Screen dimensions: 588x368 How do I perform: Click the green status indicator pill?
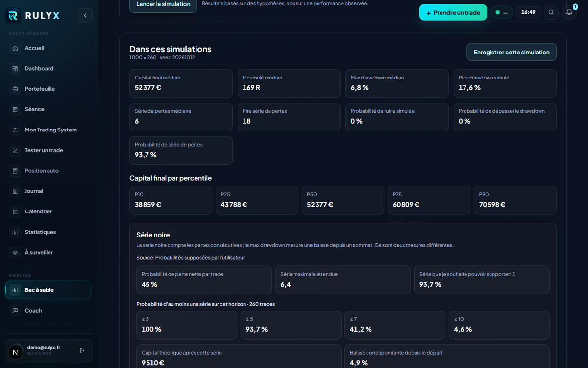[502, 12]
